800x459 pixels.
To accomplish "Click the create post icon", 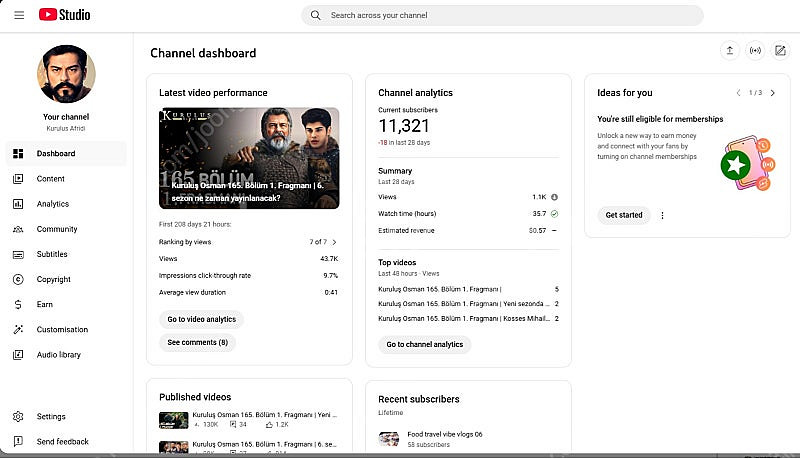I will coord(780,50).
